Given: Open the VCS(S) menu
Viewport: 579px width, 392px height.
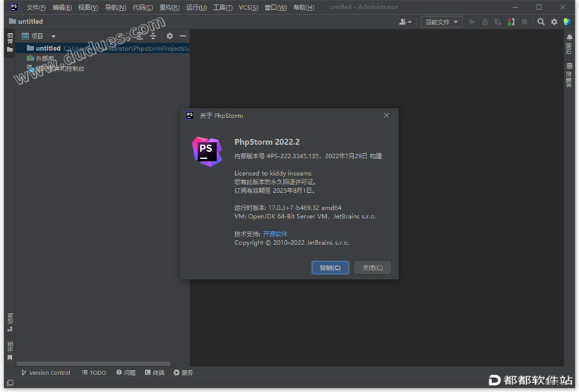Looking at the screenshot, I should point(248,7).
